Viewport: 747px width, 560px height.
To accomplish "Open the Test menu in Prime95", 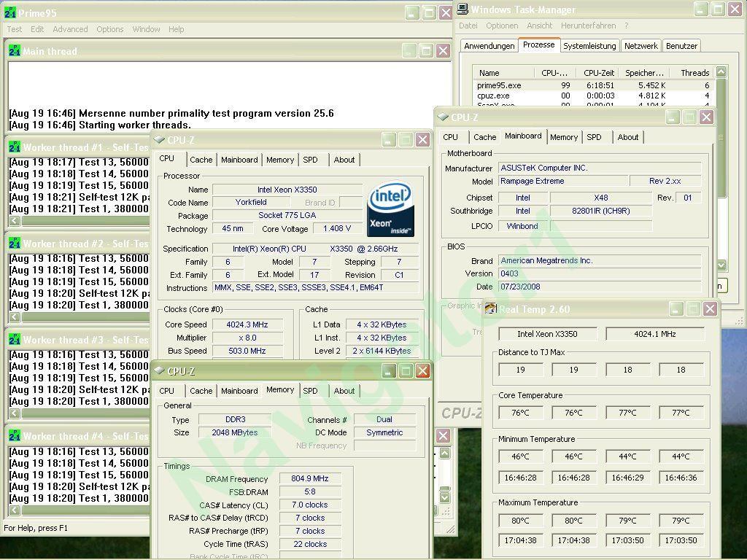I will pyautogui.click(x=15, y=29).
